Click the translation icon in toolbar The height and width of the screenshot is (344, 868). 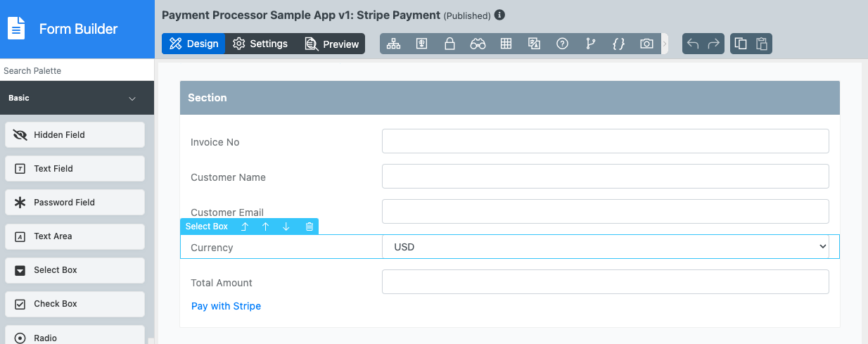[534, 44]
